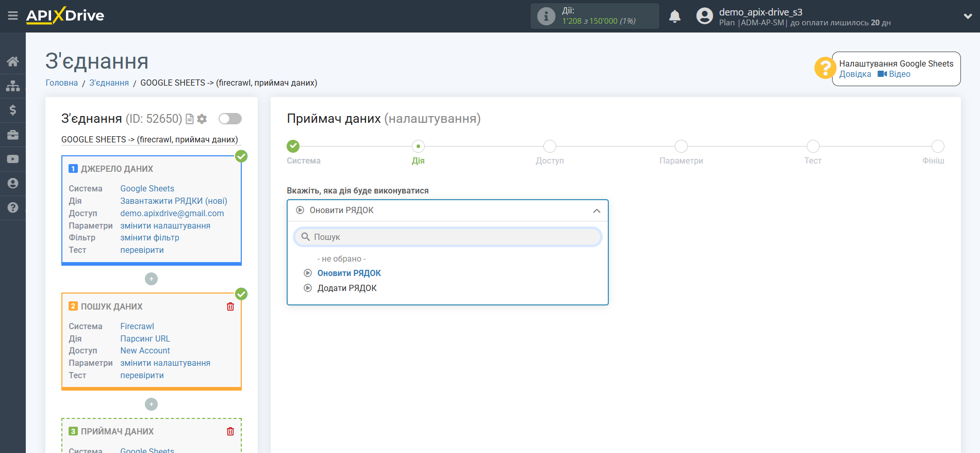Image resolution: width=980 pixels, height=453 pixels.
Task: Add step below Пошук даних block
Action: click(151, 405)
